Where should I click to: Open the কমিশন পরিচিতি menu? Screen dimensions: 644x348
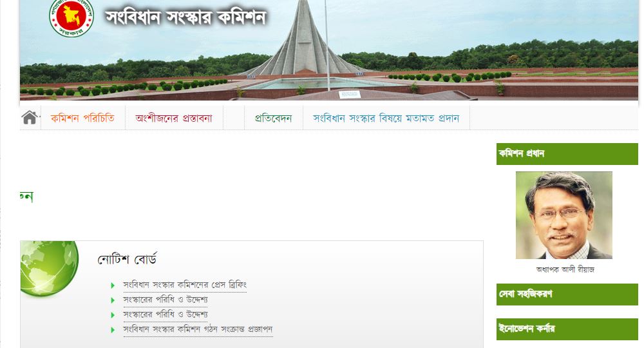tap(82, 119)
